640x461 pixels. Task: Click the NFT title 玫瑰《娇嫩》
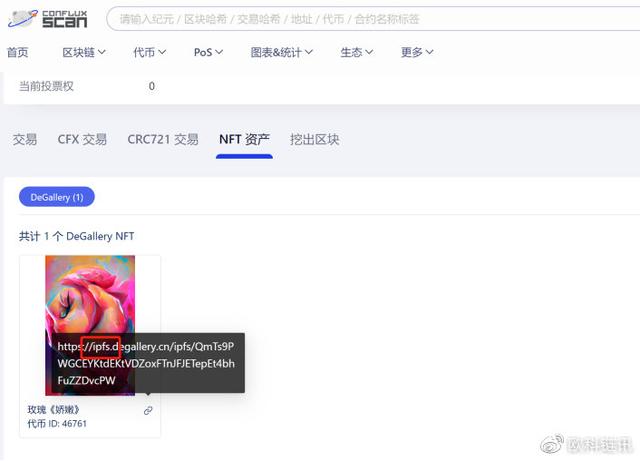[x=53, y=410]
